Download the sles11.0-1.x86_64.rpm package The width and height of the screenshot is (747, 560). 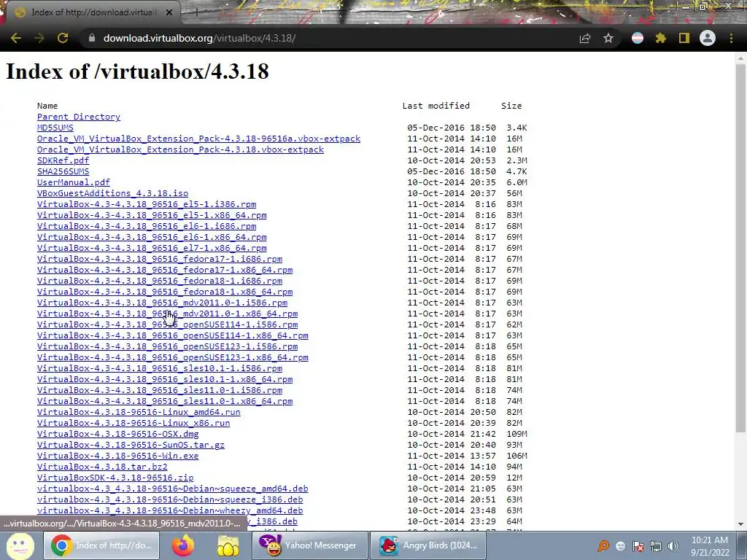point(165,402)
